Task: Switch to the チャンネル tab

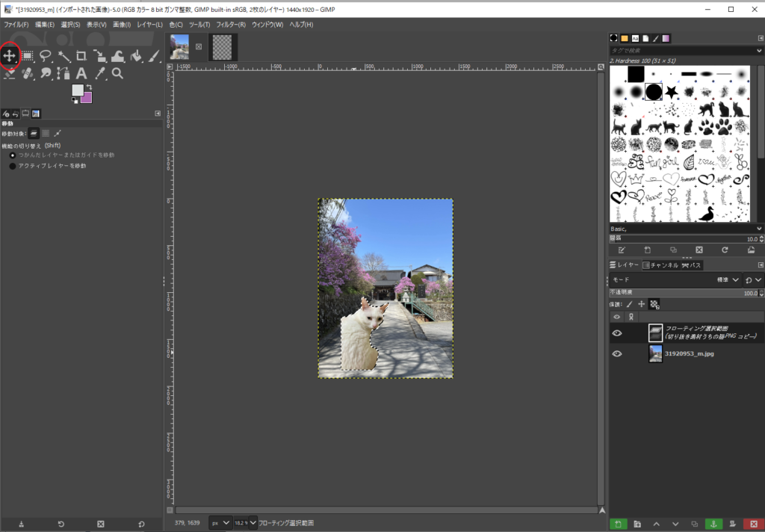Action: coord(660,265)
